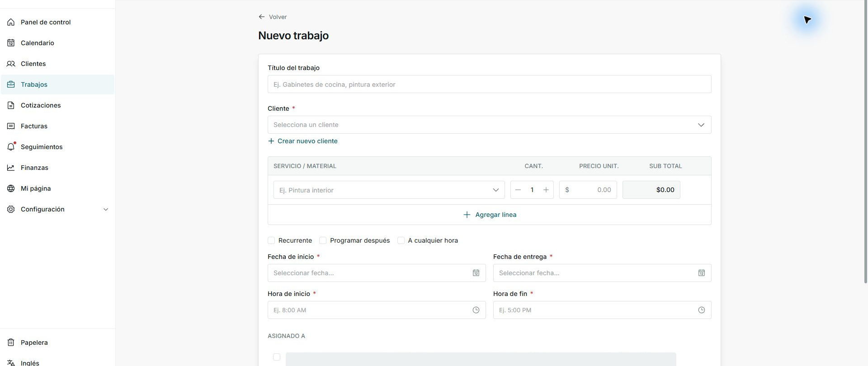Image resolution: width=868 pixels, height=366 pixels.
Task: Click the Finanzas chart icon
Action: pyautogui.click(x=11, y=168)
